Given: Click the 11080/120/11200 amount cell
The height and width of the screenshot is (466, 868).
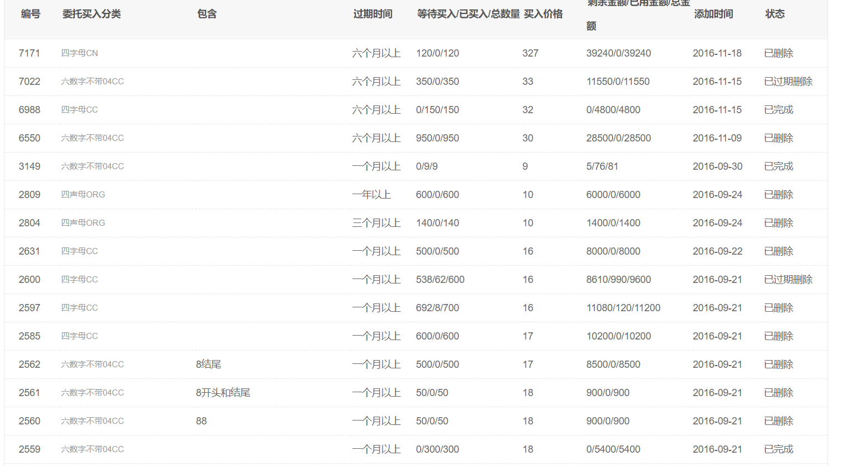Looking at the screenshot, I should tap(623, 308).
